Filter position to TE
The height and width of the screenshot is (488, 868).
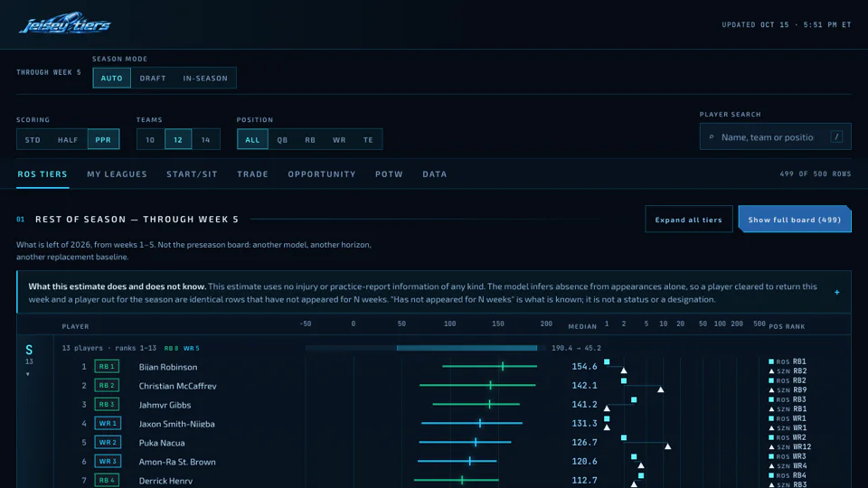368,139
